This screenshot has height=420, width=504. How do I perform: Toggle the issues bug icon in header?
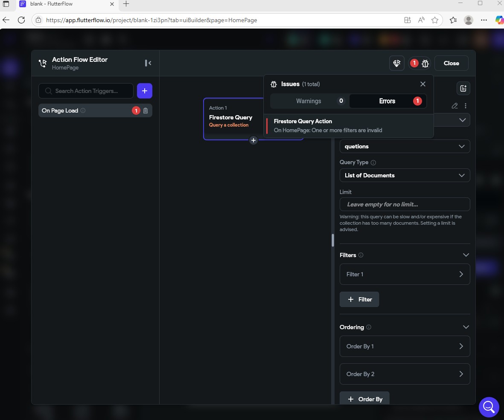pos(425,63)
